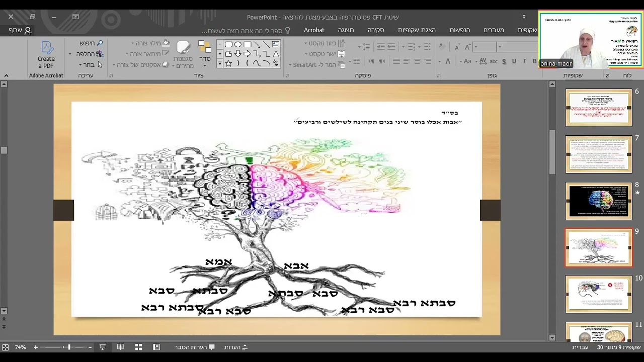Increase font size with large A icon
Screen dimensions: 644x362
[x=467, y=47]
